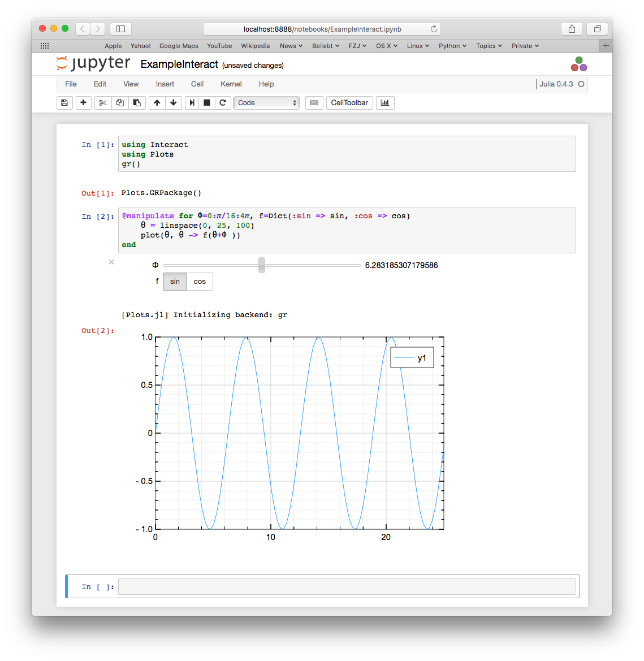Viewport: 644px width, 661px height.
Task: Click the Plots.GRPackage() output text
Action: coord(161,193)
